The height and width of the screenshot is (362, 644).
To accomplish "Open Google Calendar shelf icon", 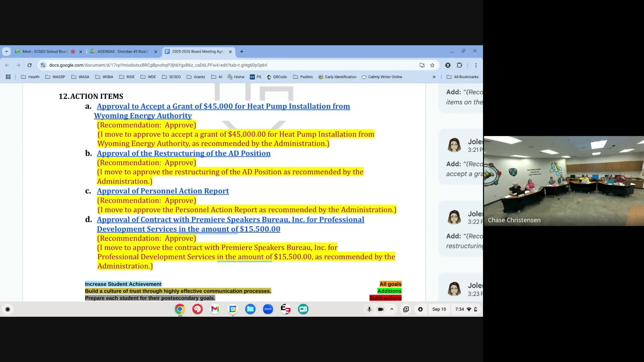I will click(233, 309).
